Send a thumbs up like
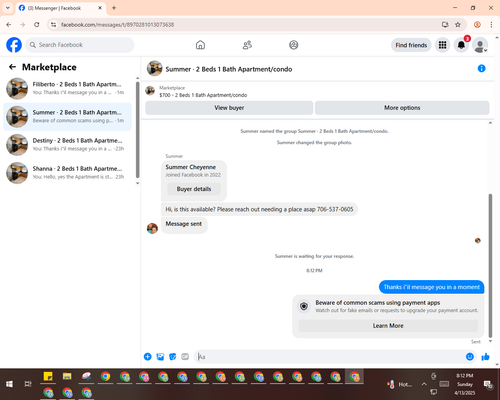The width and height of the screenshot is (500, 400). 485,357
